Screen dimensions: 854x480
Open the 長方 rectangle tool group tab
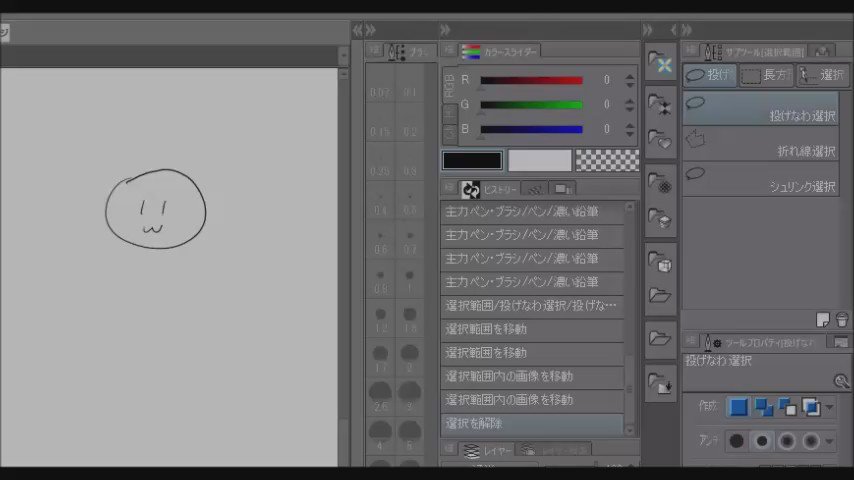point(766,75)
